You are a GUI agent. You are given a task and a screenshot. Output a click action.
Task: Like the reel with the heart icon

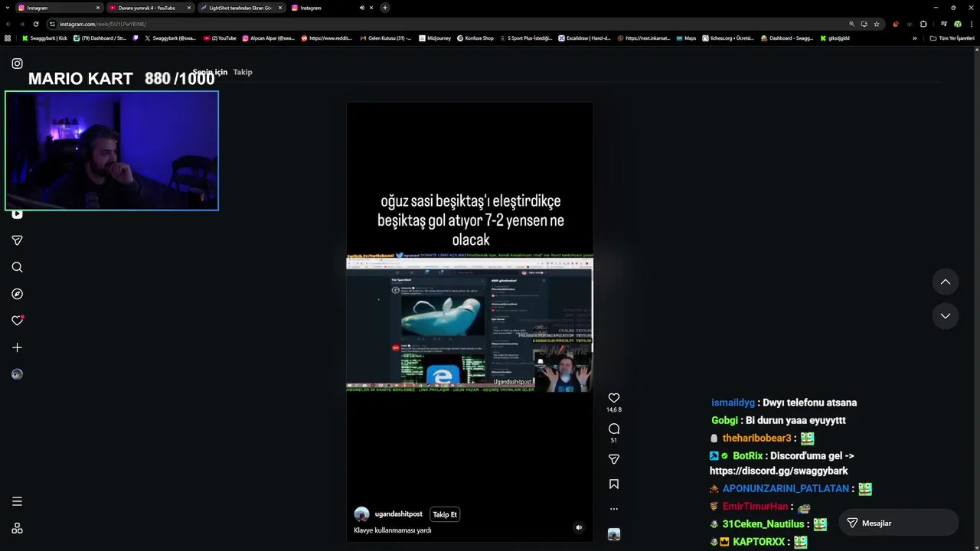613,398
